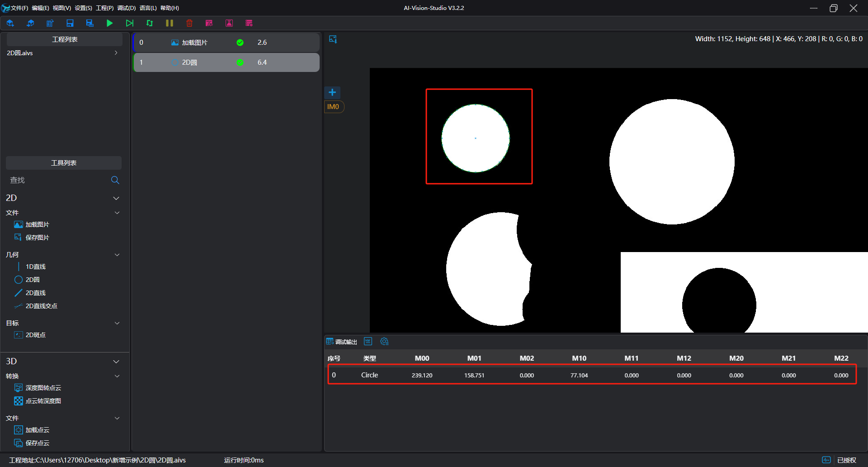Collapse the 转换 tool group
Image resolution: width=868 pixels, height=467 pixels.
coord(117,376)
